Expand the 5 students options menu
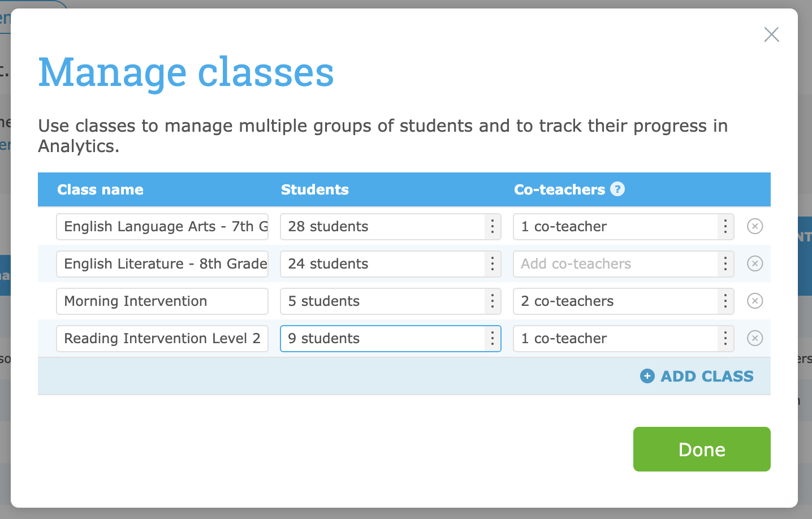This screenshot has width=812, height=519. (x=493, y=301)
